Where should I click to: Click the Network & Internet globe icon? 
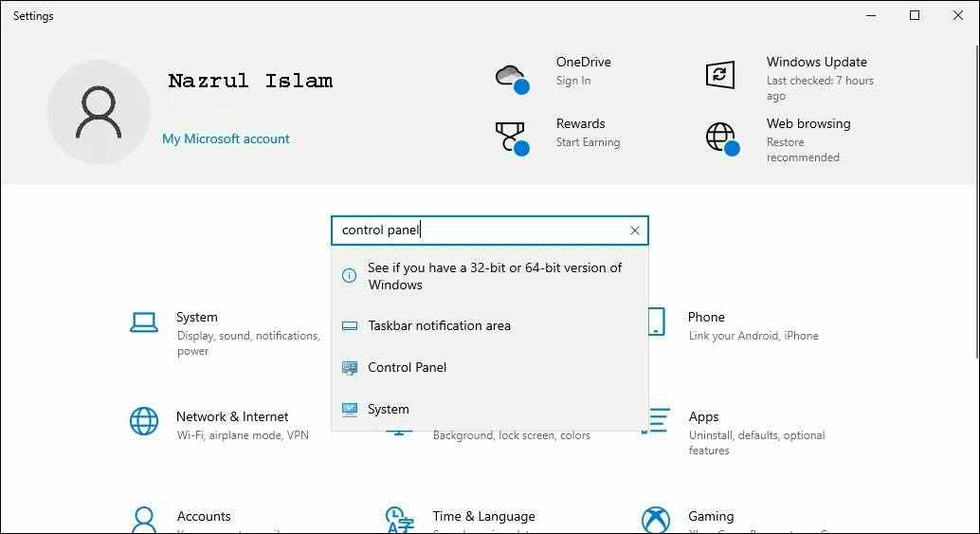144,421
